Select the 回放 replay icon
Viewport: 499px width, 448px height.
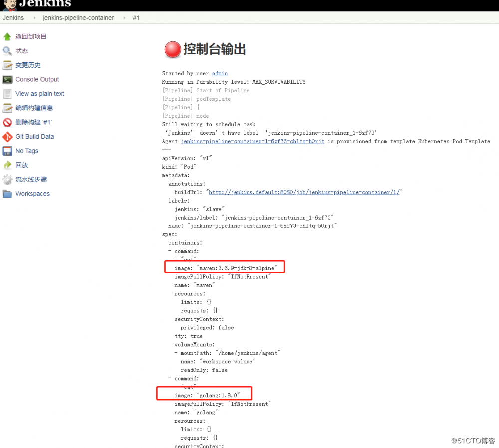pos(8,165)
